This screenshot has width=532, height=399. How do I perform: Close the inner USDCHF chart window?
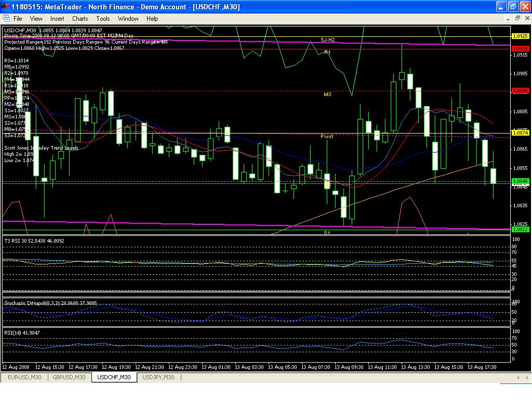click(x=526, y=18)
